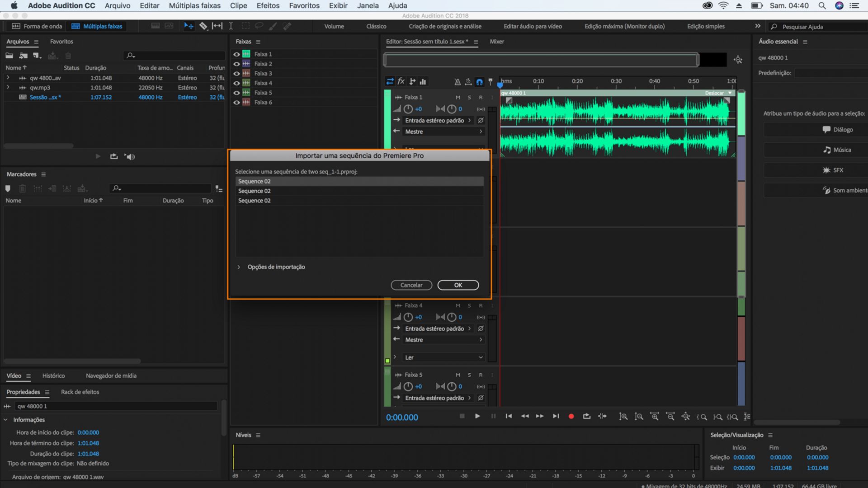
Task: Expand the qw.mp3 file entry
Action: (8, 87)
